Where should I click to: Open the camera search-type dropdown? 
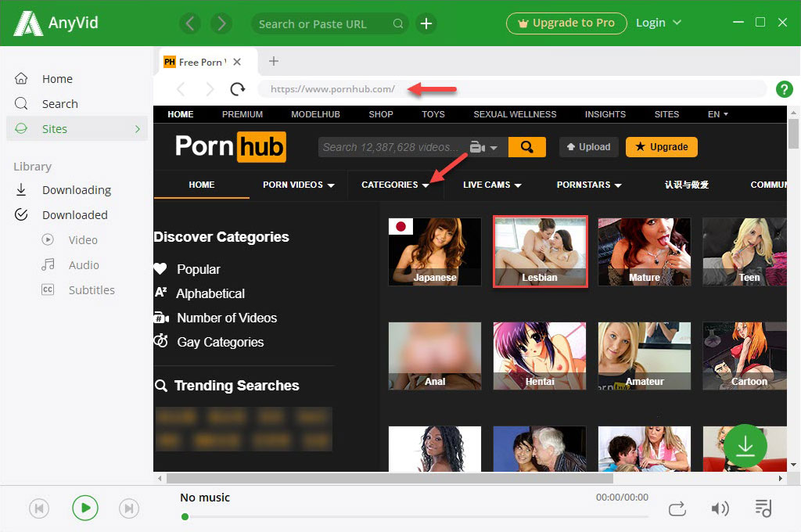[x=483, y=148]
